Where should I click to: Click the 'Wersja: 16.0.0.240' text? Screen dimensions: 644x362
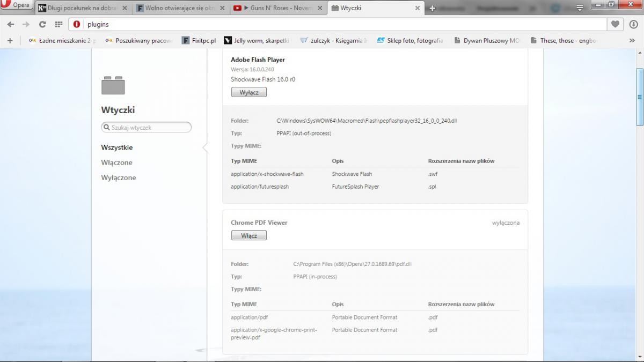click(x=252, y=70)
